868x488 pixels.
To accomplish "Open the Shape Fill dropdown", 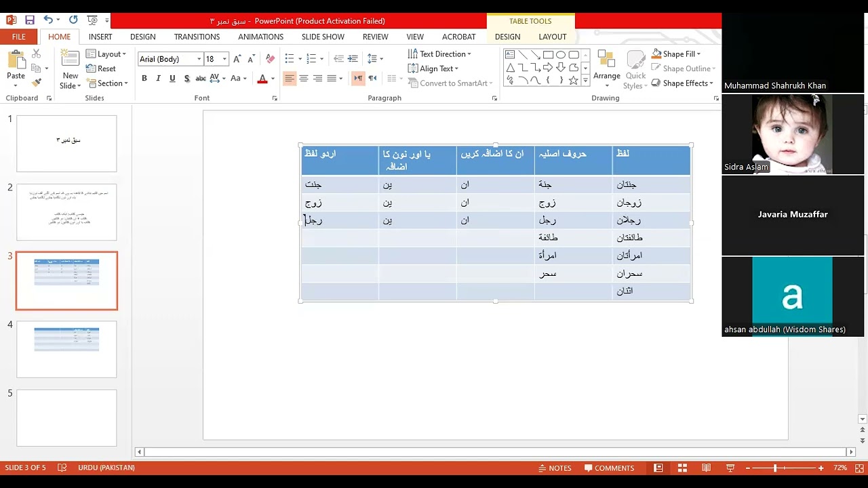I will (677, 54).
